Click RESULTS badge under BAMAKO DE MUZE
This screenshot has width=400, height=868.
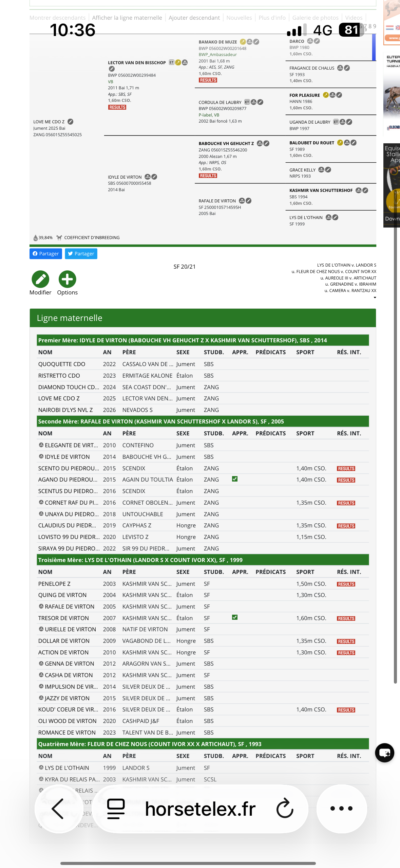[208, 80]
